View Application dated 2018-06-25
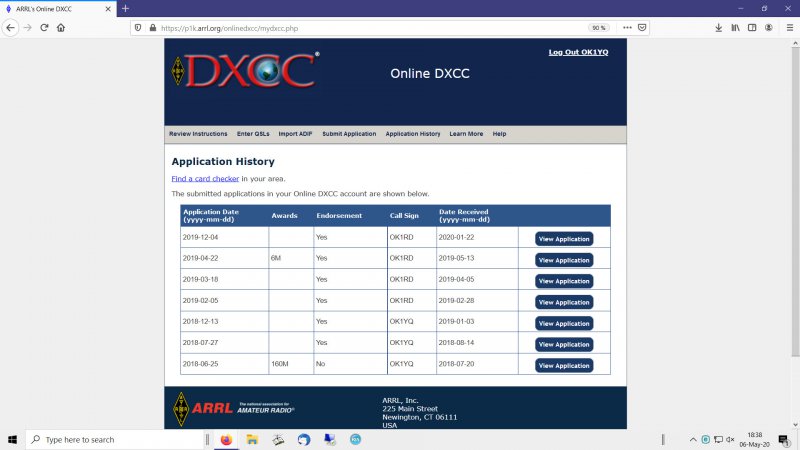This screenshot has width=800, height=450. pyautogui.click(x=564, y=365)
